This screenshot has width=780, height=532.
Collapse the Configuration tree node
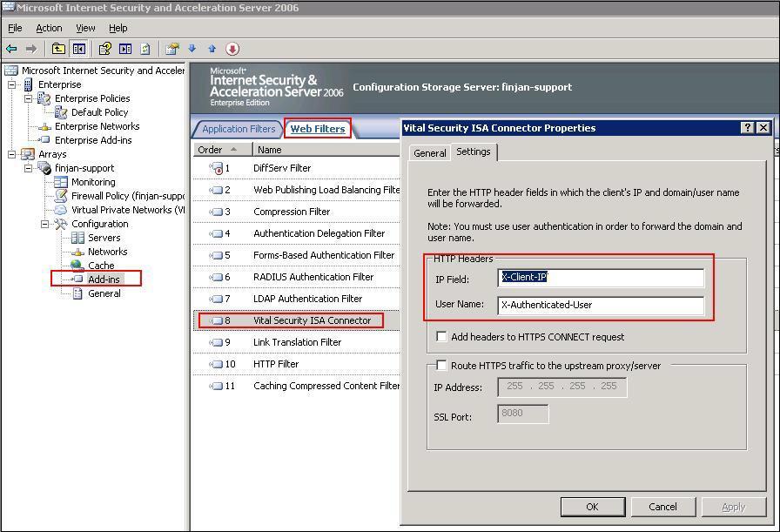44,224
